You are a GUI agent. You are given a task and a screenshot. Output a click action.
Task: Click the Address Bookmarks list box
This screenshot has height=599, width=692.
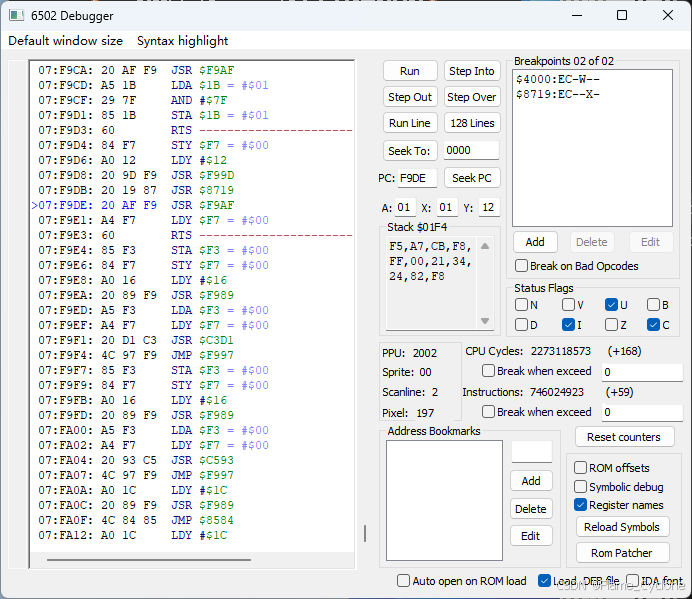(444, 500)
